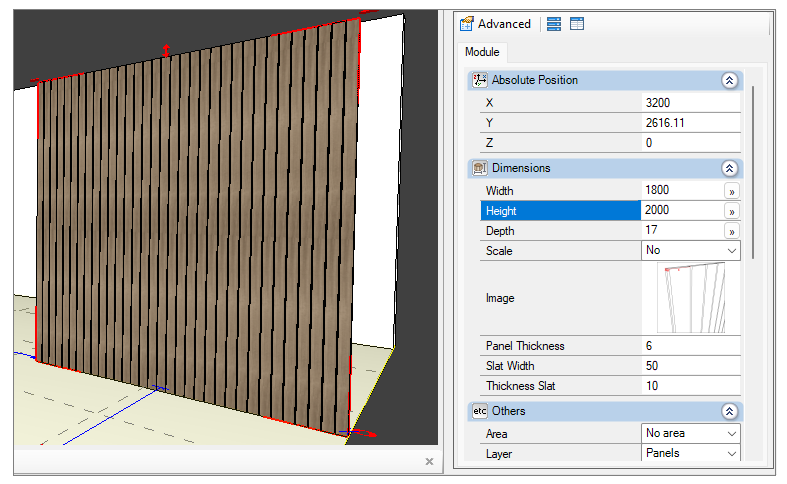Select the Slat Width label
This screenshot has height=484, width=787.
[510, 366]
